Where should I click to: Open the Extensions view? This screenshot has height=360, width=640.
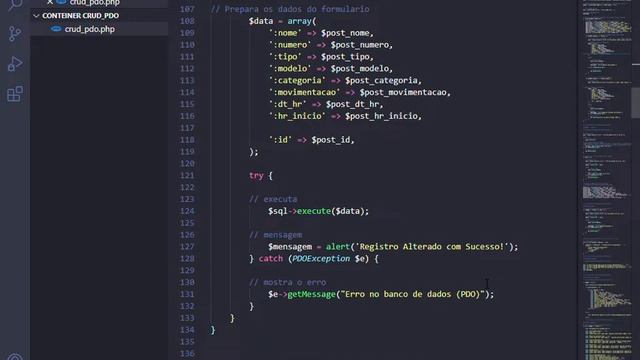coord(15,94)
